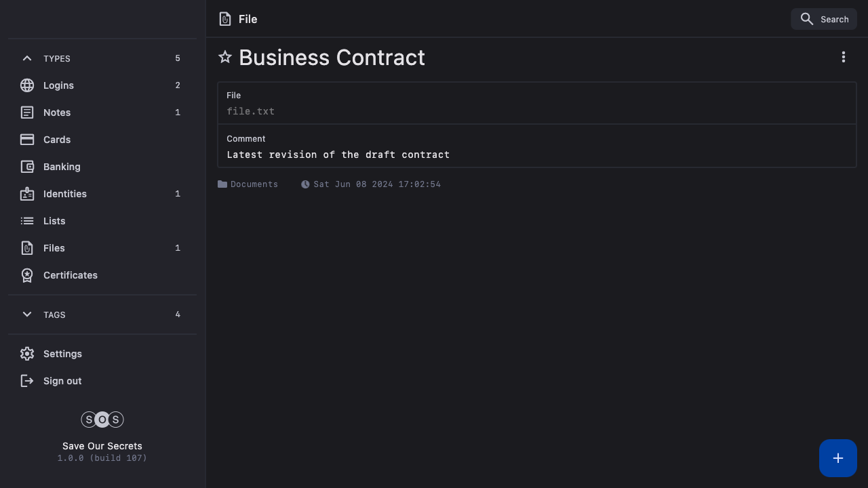Image resolution: width=868 pixels, height=488 pixels.
Task: Collapse the Types section chevron
Action: (27, 58)
